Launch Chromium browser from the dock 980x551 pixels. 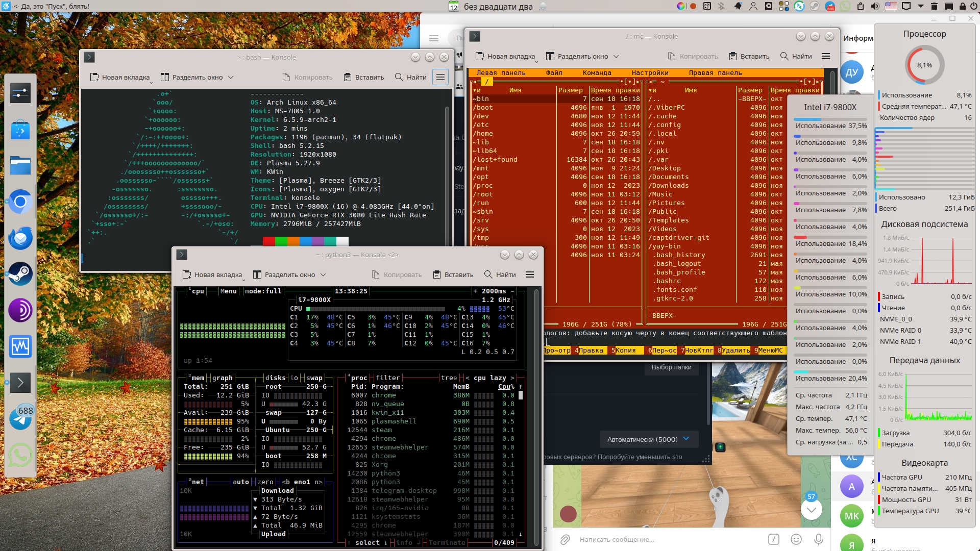pos(20,202)
